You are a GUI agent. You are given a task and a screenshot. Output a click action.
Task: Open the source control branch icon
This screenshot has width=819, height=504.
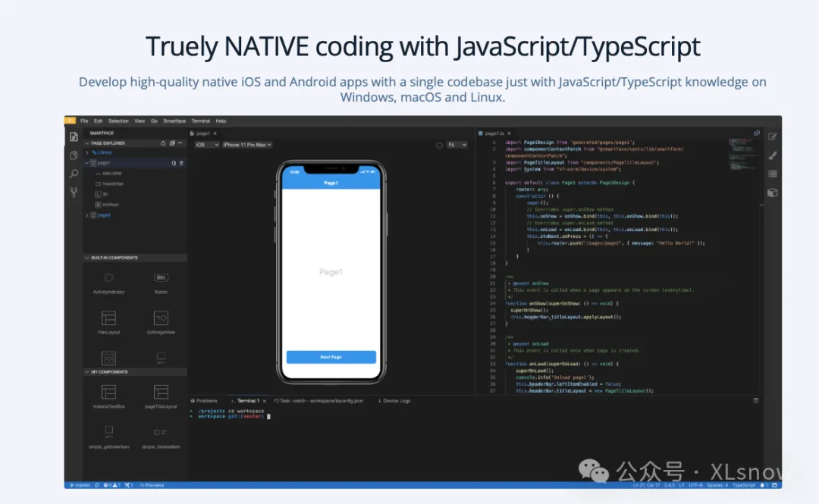74,193
